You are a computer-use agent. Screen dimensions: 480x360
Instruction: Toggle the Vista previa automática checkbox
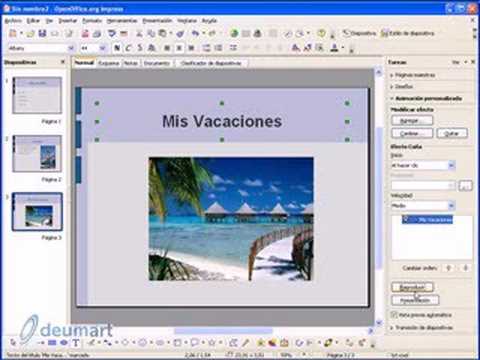[x=393, y=314]
